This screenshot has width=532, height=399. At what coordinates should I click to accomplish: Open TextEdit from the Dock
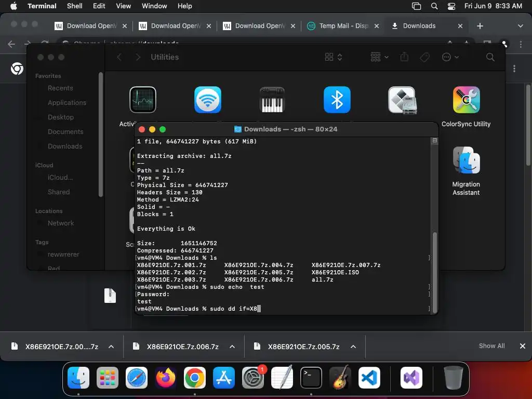(282, 377)
